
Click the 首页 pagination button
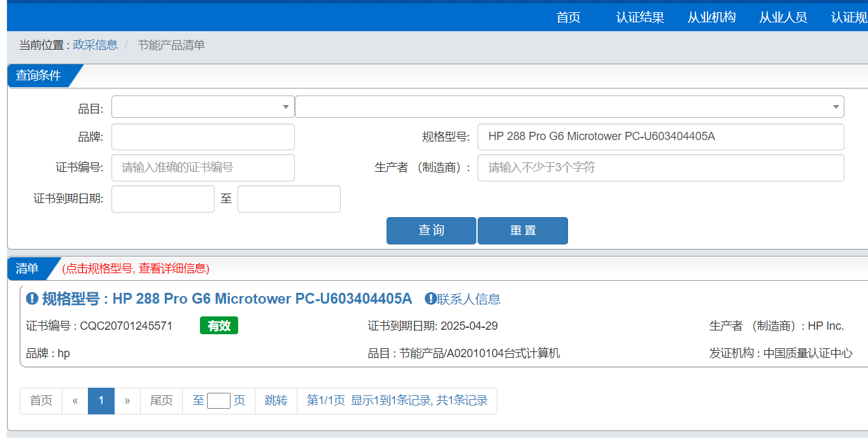click(x=41, y=400)
